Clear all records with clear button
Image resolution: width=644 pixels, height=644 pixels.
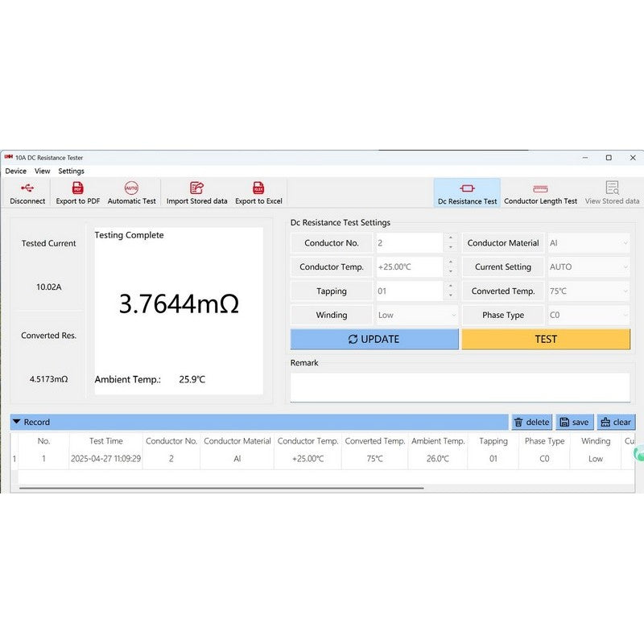click(616, 422)
